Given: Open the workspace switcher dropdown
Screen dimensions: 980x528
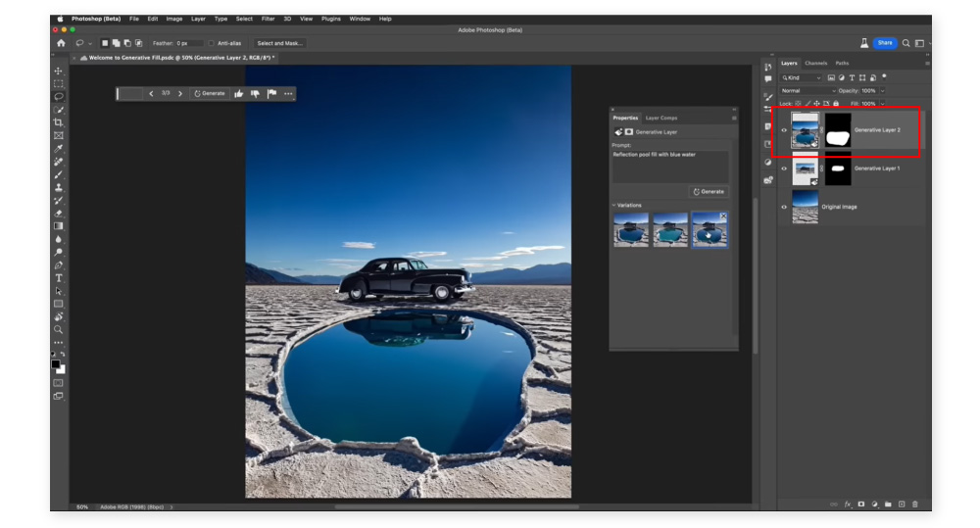Looking at the screenshot, I should click(920, 43).
